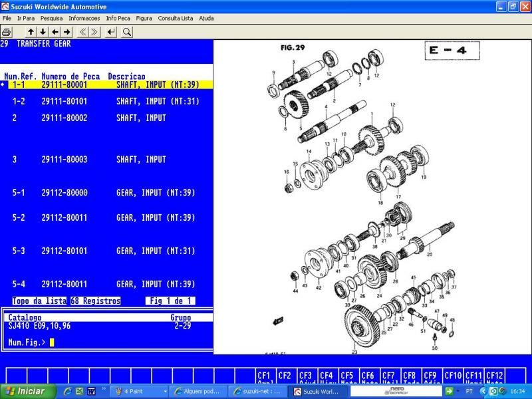Click the printer icon in the toolbar
This screenshot has width=532, height=399.
tap(7, 32)
